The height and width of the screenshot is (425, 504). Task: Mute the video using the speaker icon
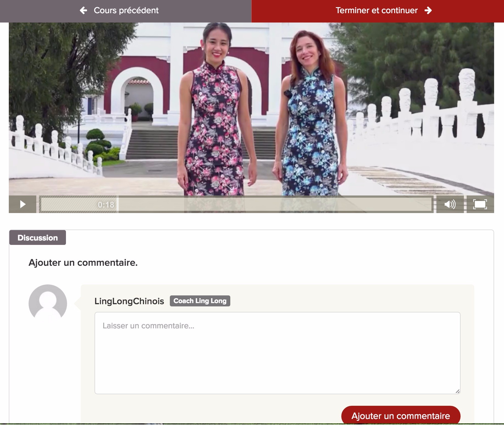point(450,204)
